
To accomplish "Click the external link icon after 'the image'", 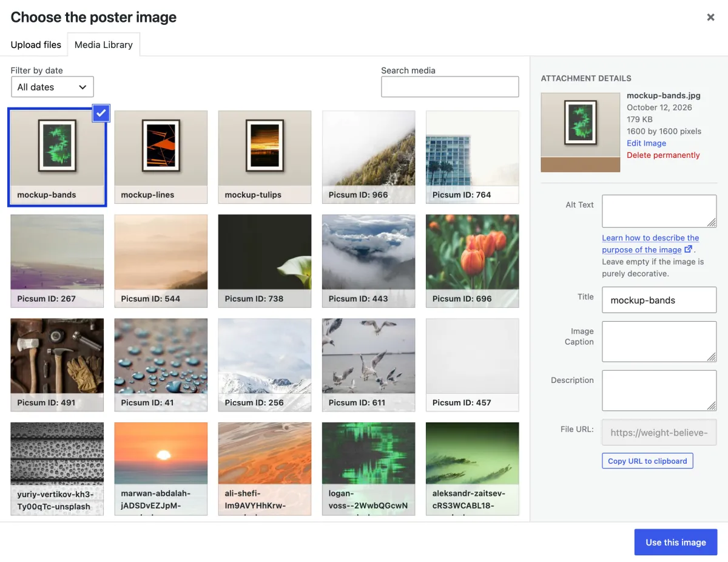I will (688, 249).
